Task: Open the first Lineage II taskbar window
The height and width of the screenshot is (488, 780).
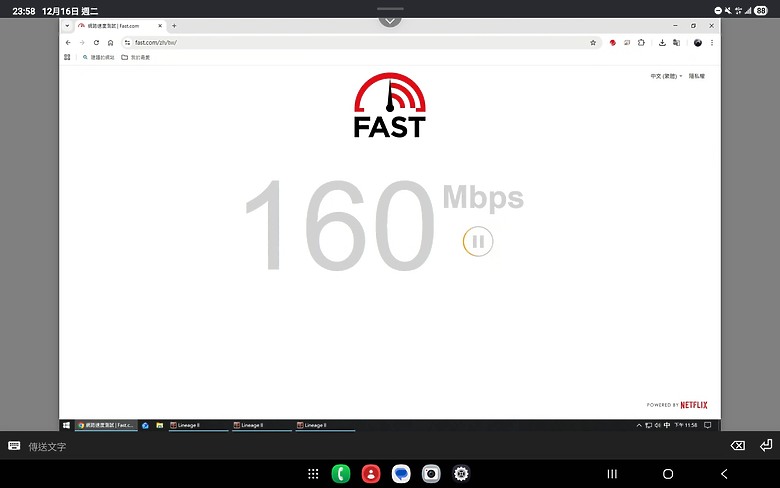Action: pos(198,425)
